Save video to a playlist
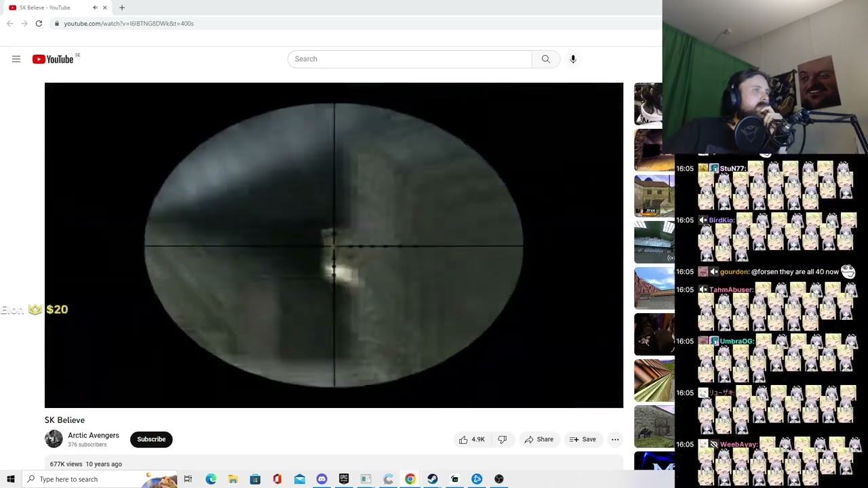Viewport: 868px width, 488px height. 583,439
